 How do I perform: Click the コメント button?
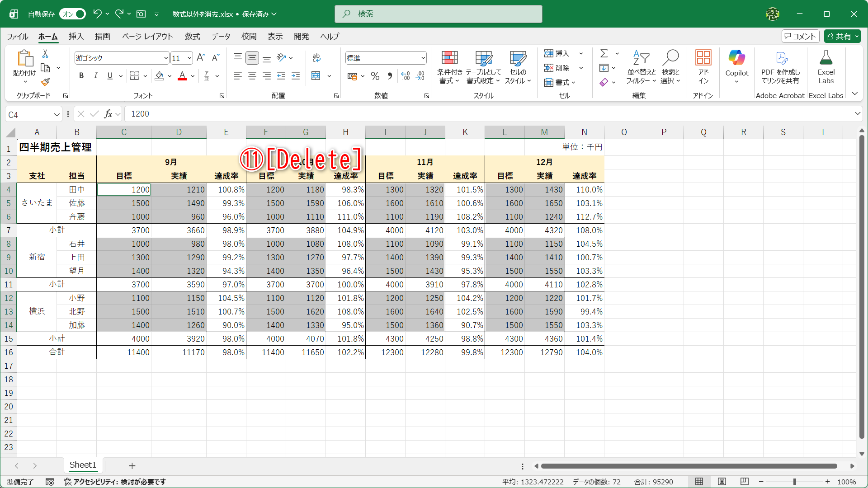click(800, 37)
